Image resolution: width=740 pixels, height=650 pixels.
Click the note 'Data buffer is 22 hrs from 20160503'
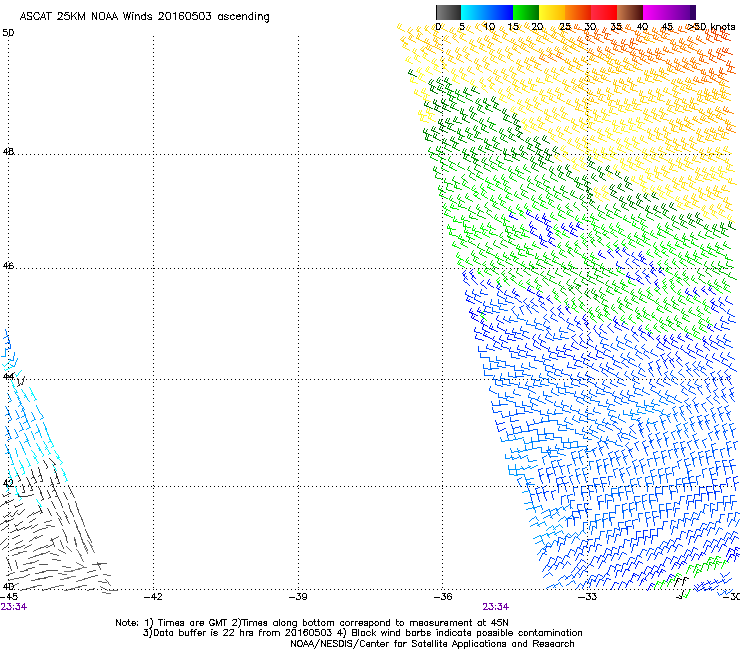(243, 633)
